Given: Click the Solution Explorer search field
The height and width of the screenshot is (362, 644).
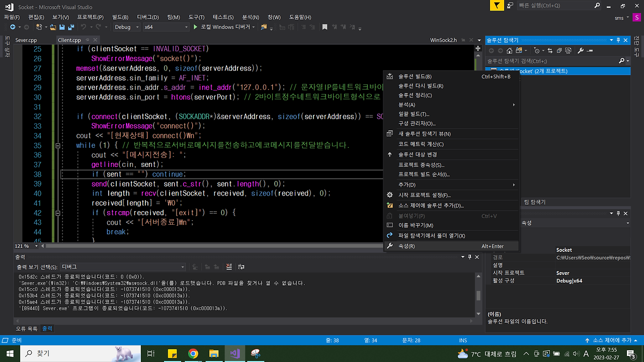Looking at the screenshot, I should pos(551,61).
